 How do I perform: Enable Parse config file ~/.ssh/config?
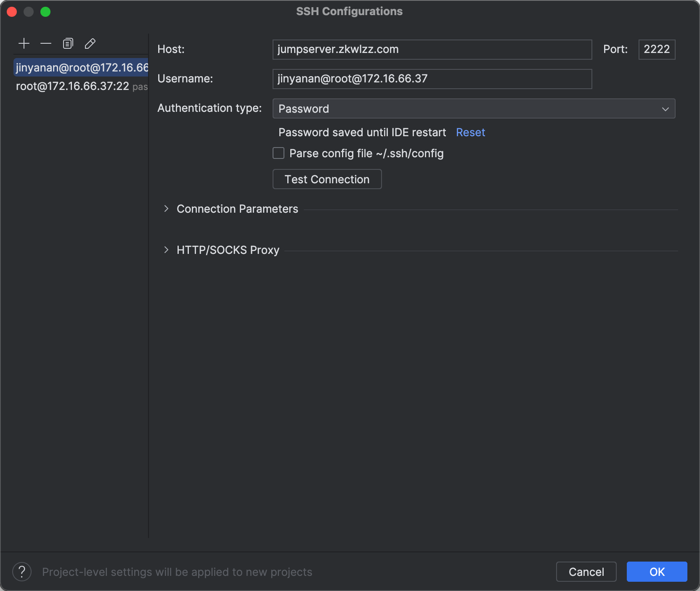(278, 153)
